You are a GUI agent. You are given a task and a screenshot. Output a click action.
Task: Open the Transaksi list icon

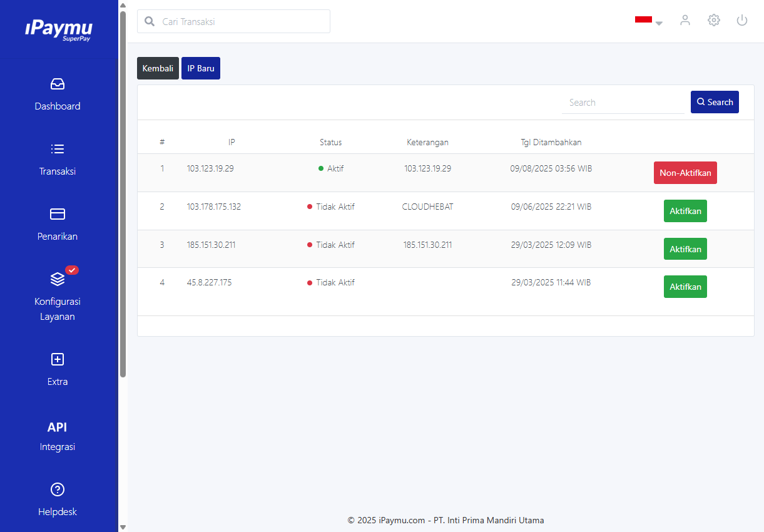pos(58,149)
